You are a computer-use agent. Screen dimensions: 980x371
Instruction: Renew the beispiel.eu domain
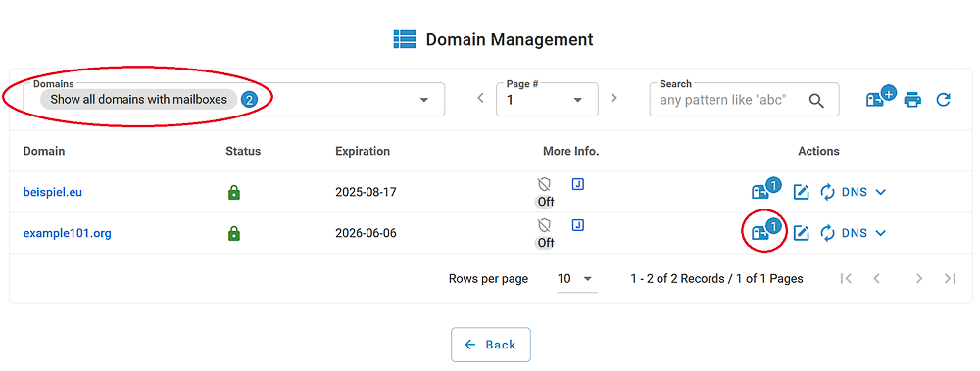click(x=827, y=192)
